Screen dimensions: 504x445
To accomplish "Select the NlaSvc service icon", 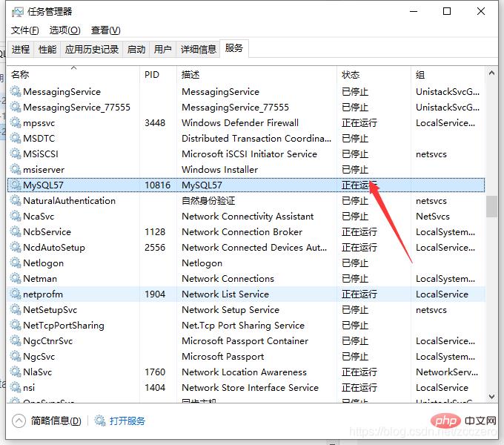I will (15, 372).
